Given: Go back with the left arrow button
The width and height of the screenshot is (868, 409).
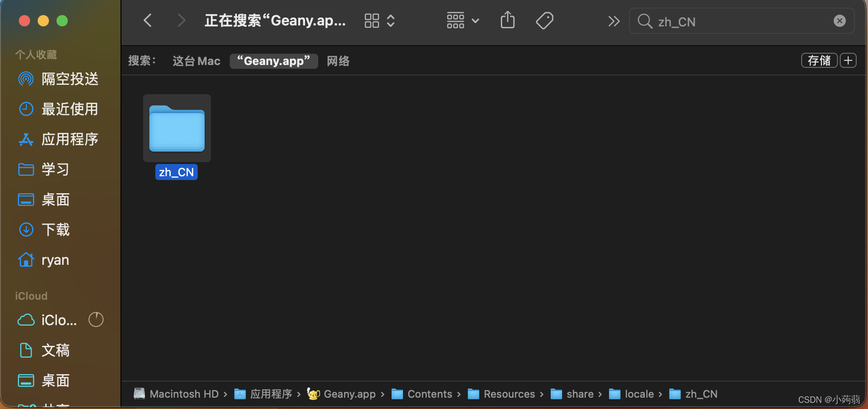Looking at the screenshot, I should 147,20.
